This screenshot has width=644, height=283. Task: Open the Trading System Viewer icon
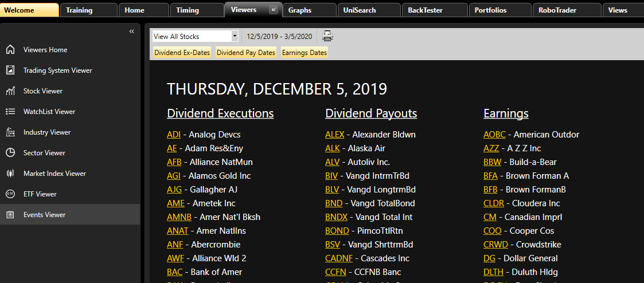click(10, 70)
